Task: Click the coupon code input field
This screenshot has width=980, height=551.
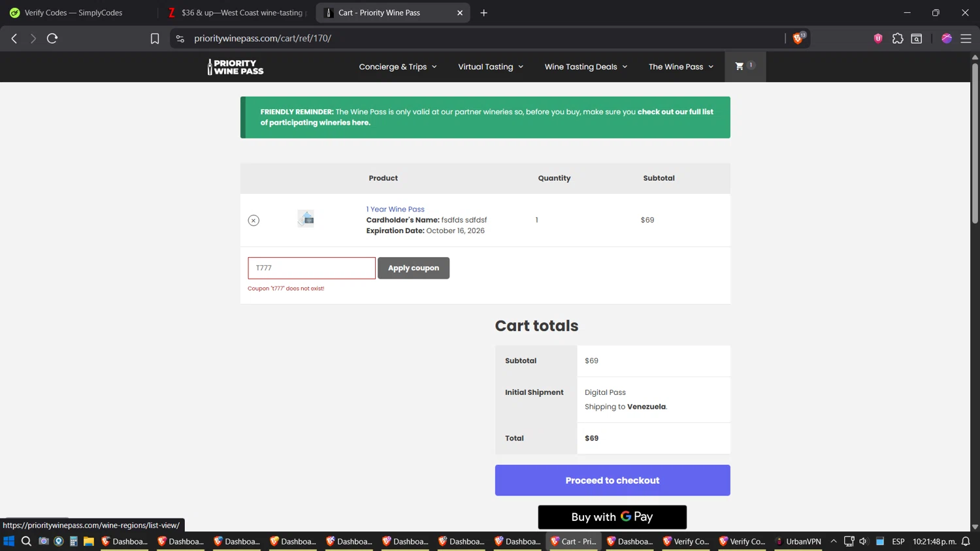Action: click(312, 268)
